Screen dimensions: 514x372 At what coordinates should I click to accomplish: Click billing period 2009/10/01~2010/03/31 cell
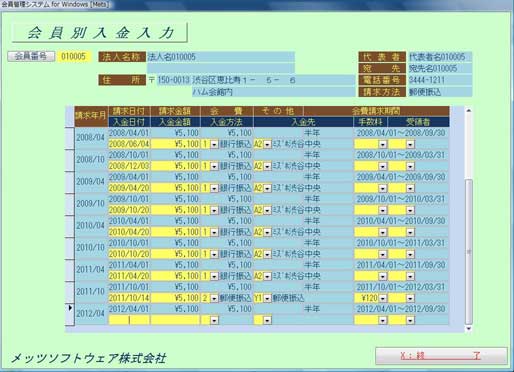401,199
